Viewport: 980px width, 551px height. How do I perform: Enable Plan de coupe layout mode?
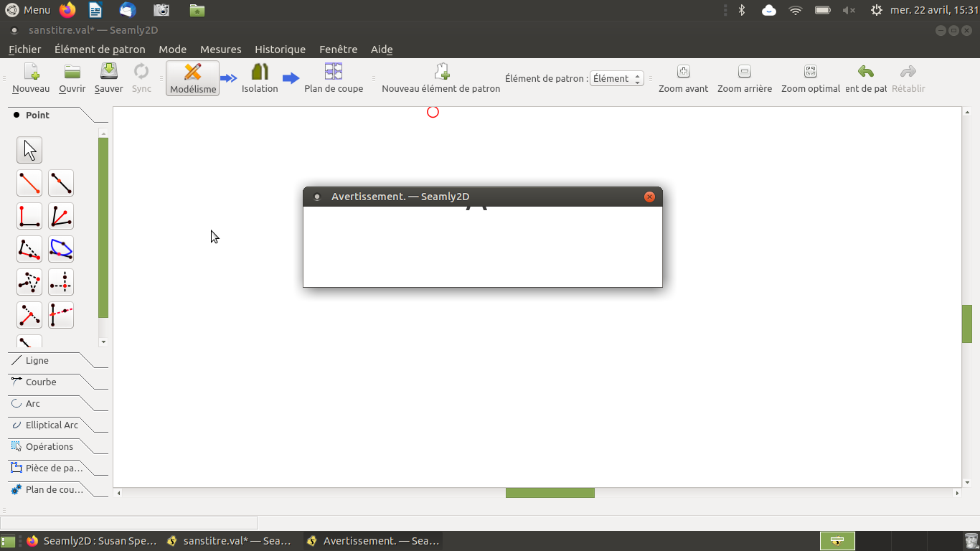click(334, 77)
